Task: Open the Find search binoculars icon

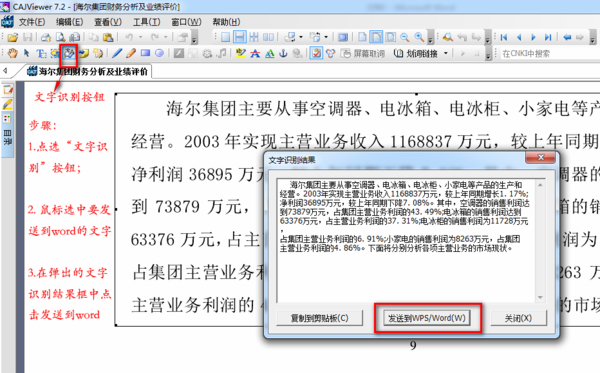Action: [x=448, y=37]
